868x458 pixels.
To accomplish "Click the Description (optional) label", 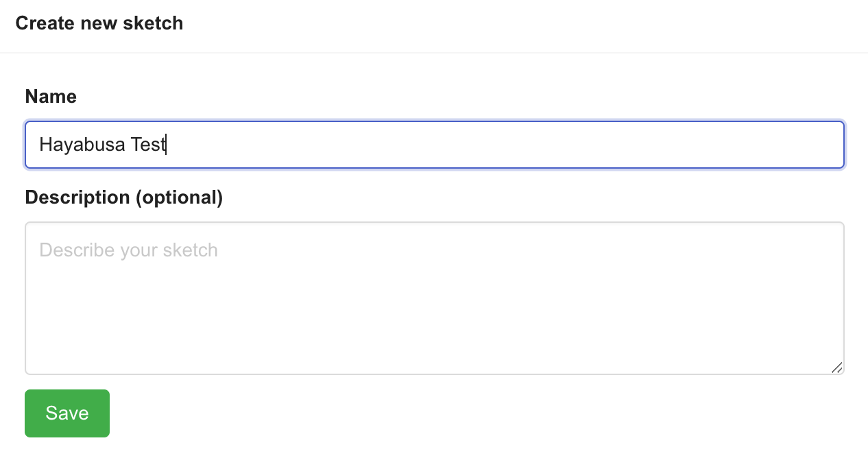I will click(123, 197).
